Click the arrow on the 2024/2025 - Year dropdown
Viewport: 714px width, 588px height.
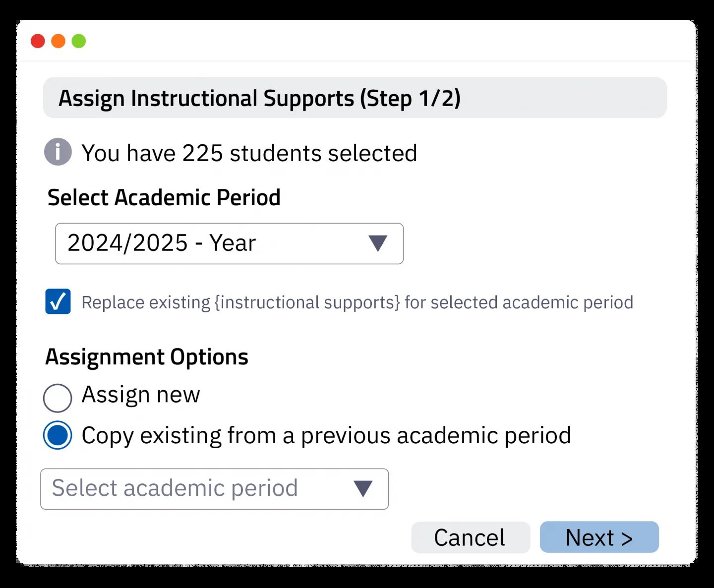tap(378, 243)
